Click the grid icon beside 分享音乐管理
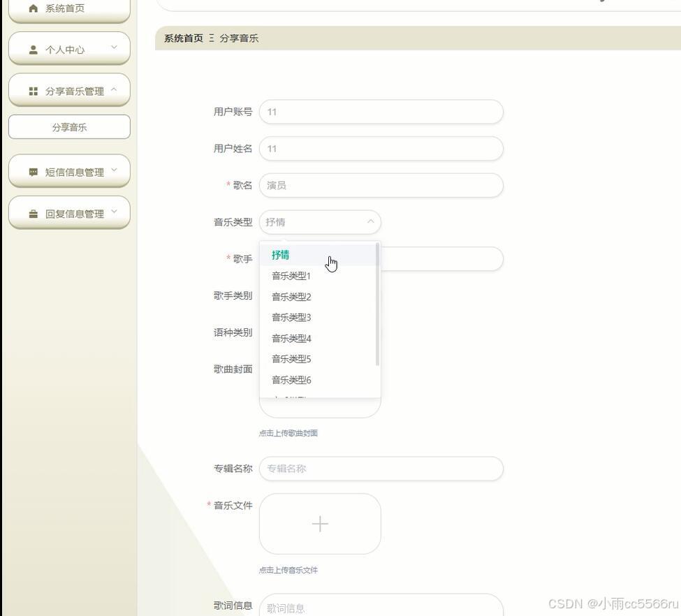 (34, 91)
